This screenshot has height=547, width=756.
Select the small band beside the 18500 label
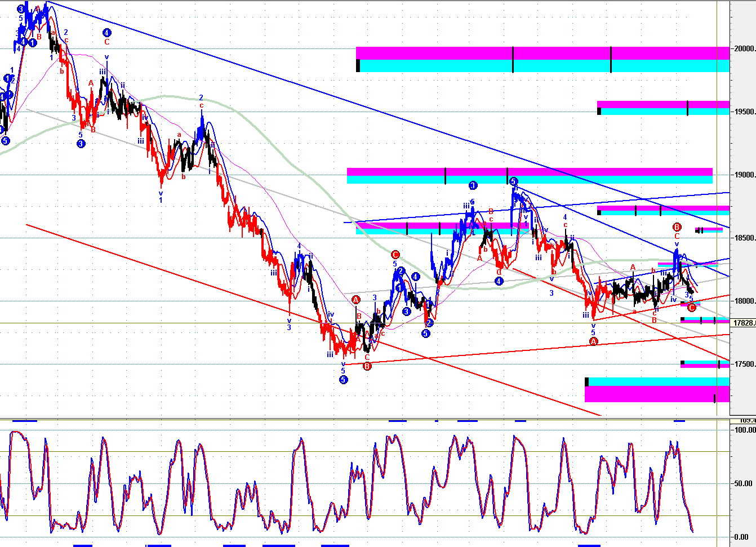click(x=709, y=230)
